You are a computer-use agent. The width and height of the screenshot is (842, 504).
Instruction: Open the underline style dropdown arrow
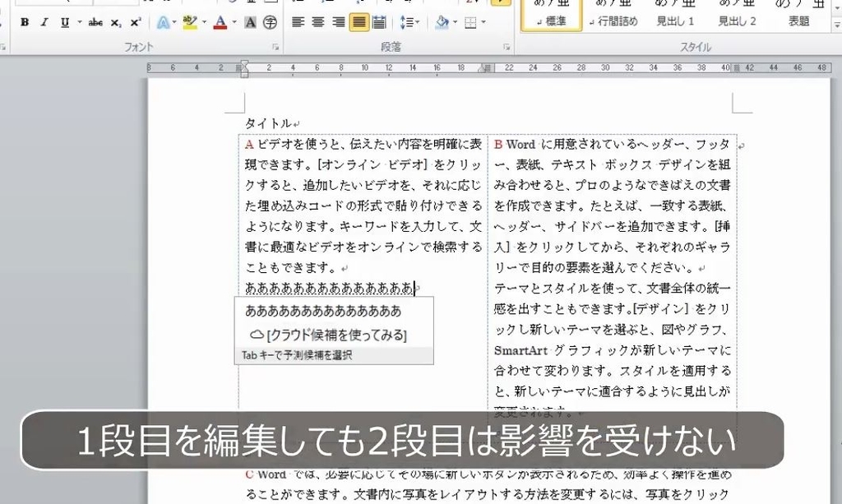(80, 22)
